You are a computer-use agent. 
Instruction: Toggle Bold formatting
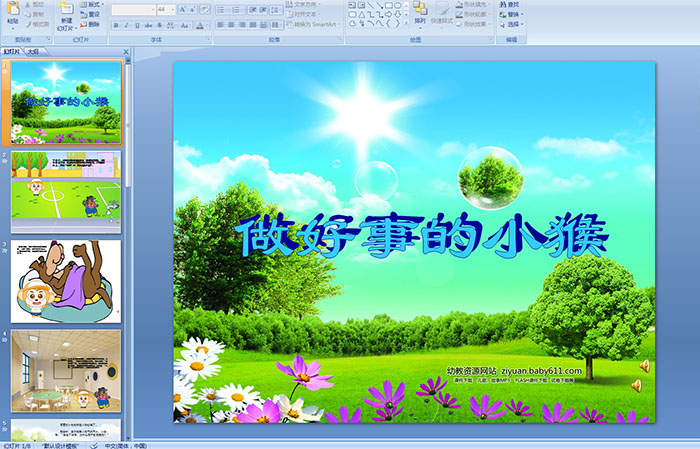coord(115,25)
